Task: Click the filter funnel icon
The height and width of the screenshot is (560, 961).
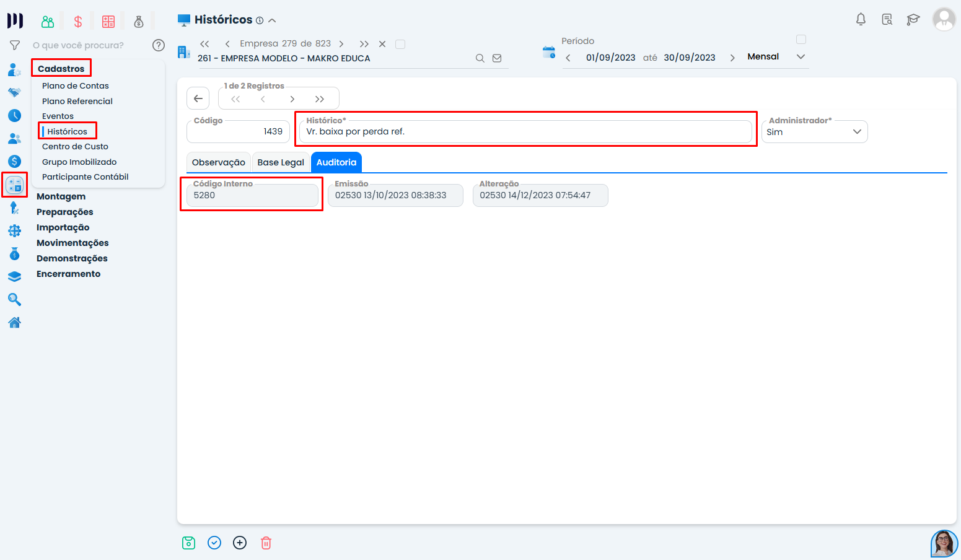Action: tap(15, 45)
